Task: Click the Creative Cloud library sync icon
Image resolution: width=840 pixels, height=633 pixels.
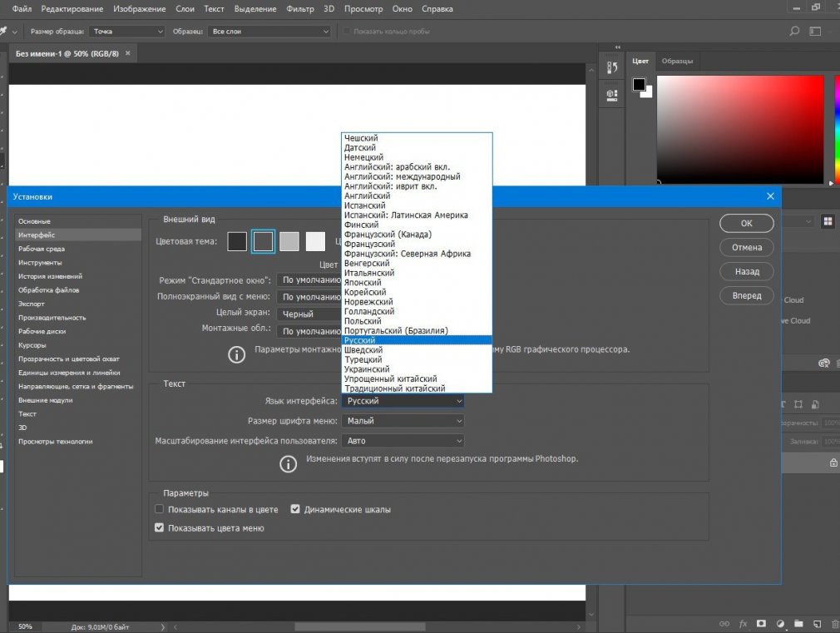Action: (x=824, y=363)
